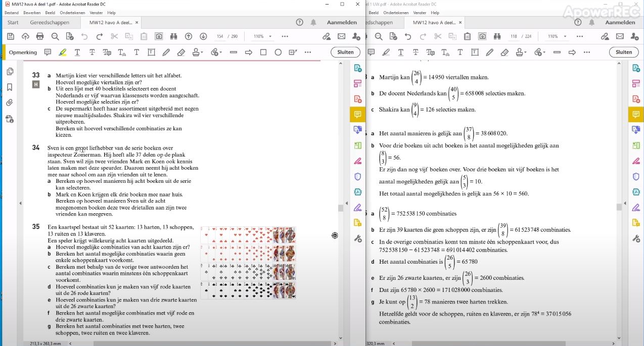Print the left window document
Viewport: 644px width, 346px height.
pyautogui.click(x=40, y=36)
